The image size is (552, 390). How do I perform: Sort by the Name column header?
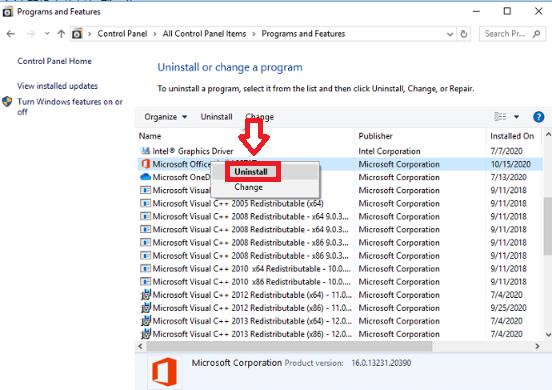click(150, 136)
